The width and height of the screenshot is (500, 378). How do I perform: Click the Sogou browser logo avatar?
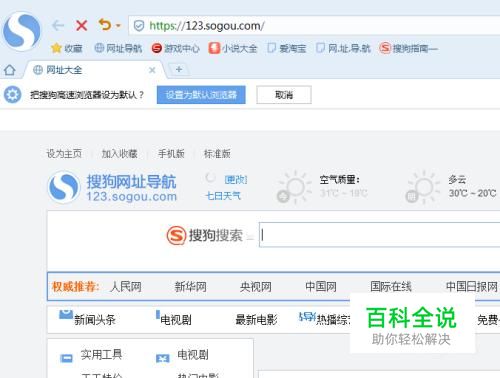coord(22,32)
